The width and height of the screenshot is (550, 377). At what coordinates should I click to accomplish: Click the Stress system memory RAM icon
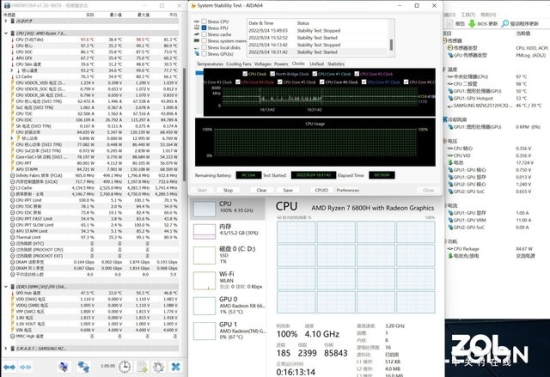(196, 41)
